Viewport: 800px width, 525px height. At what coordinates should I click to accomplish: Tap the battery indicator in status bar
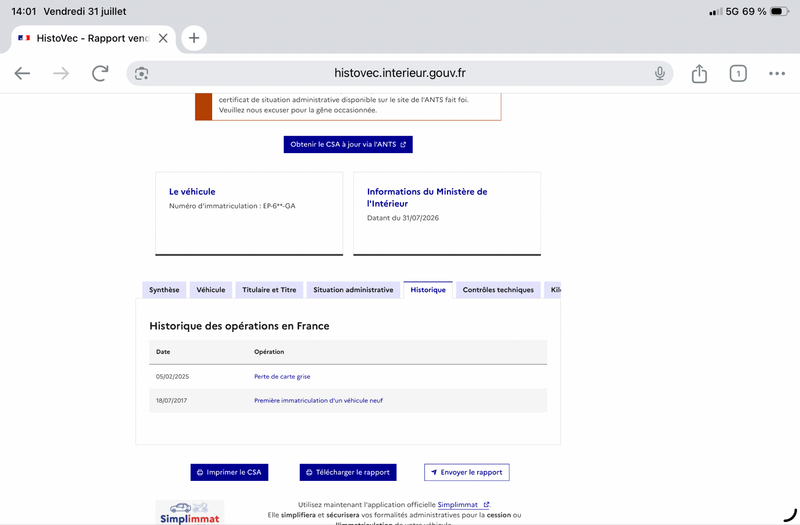(779, 11)
